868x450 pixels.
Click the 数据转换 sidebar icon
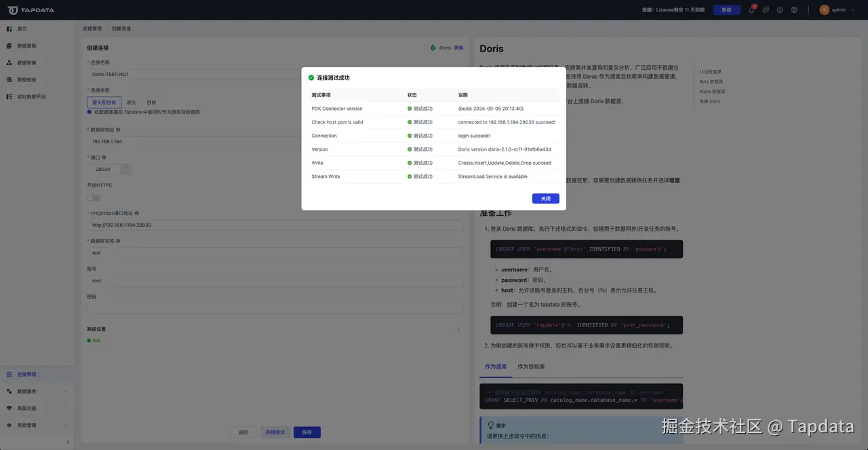[x=9, y=62]
